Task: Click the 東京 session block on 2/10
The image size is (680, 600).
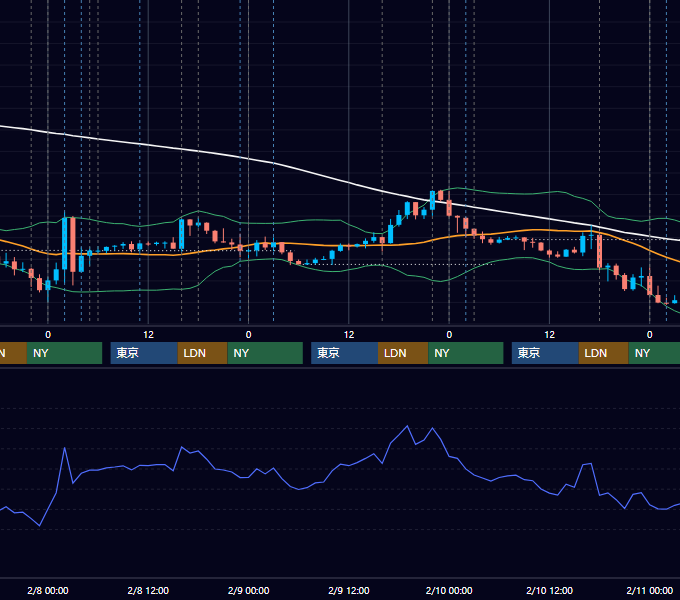Action: (545, 353)
